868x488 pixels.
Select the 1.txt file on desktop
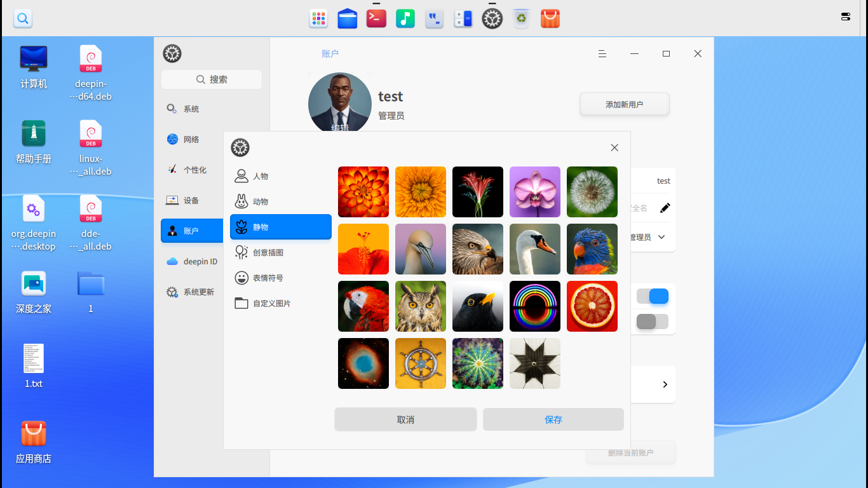click(34, 365)
